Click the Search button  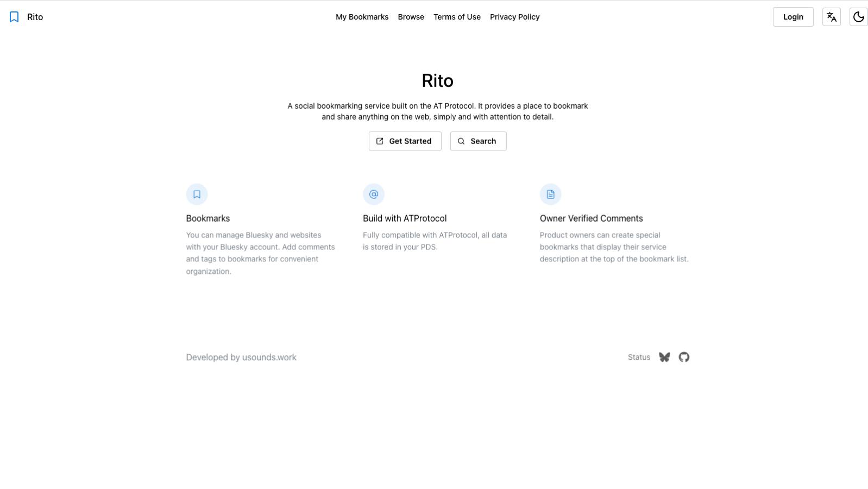pos(479,141)
